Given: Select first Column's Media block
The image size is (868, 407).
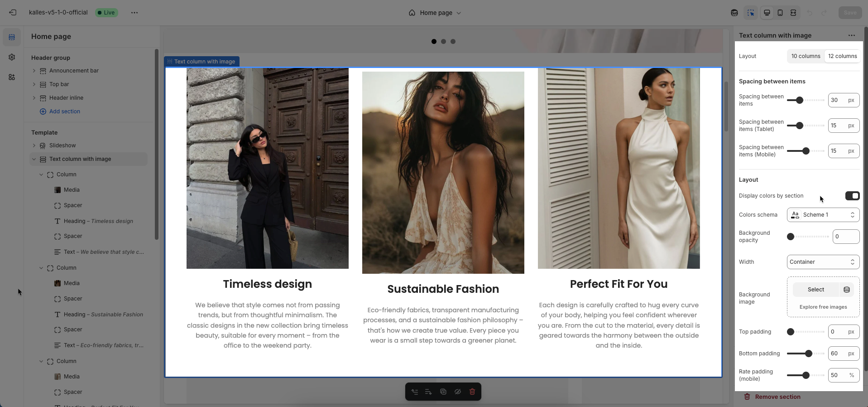Looking at the screenshot, I should point(72,190).
